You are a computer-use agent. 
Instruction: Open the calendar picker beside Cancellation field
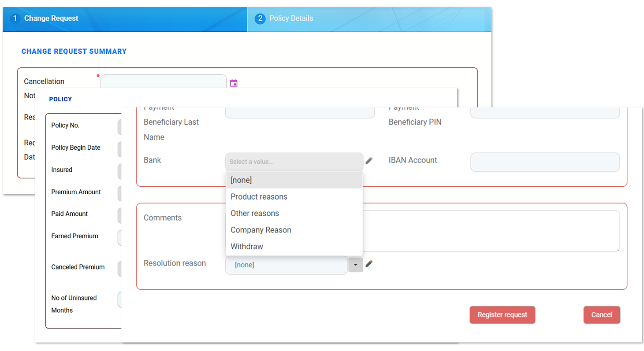point(234,83)
